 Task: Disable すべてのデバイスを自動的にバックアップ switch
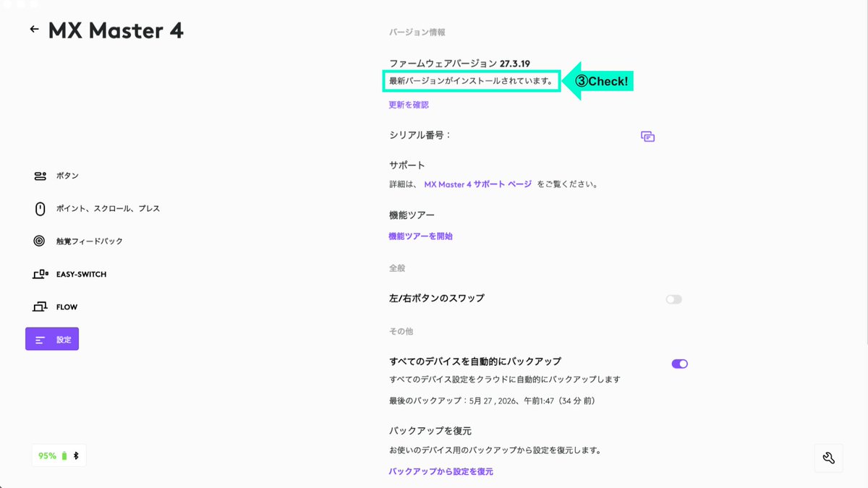tap(679, 364)
